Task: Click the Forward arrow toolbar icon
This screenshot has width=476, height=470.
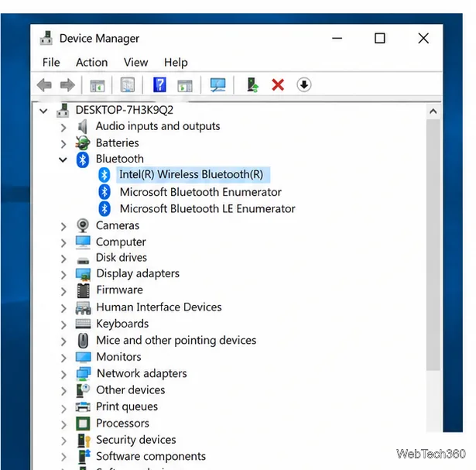Action: (67, 85)
